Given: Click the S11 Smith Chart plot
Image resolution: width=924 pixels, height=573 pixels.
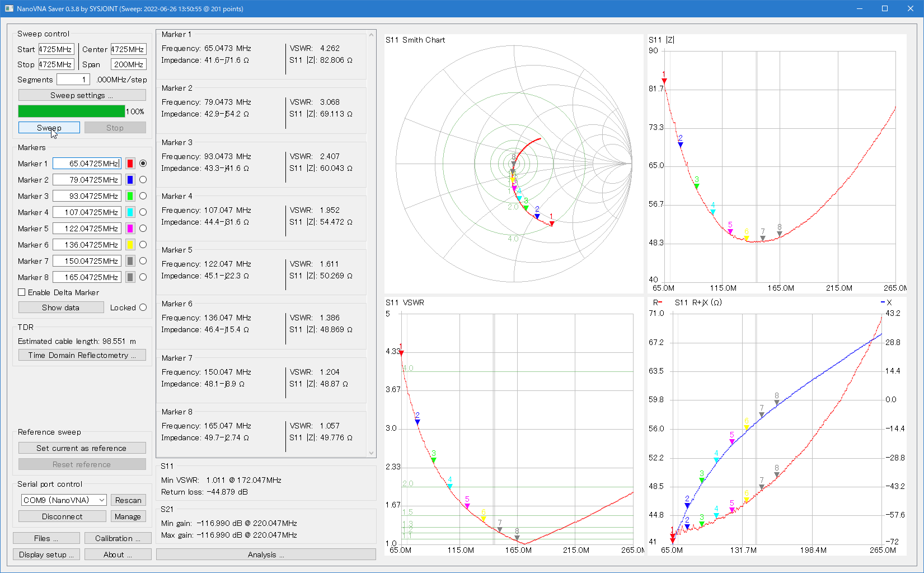Looking at the screenshot, I should coord(514,164).
